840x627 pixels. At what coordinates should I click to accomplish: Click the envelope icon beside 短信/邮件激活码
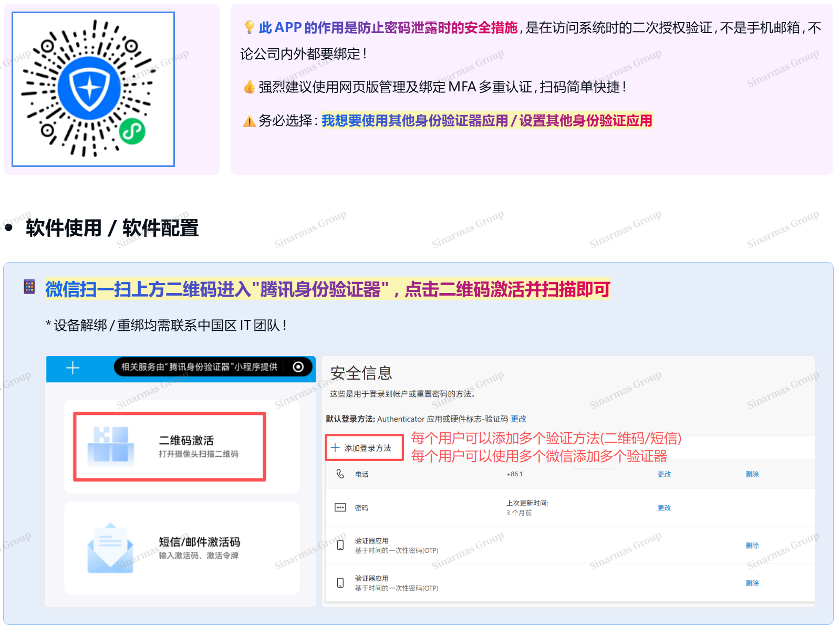point(110,548)
